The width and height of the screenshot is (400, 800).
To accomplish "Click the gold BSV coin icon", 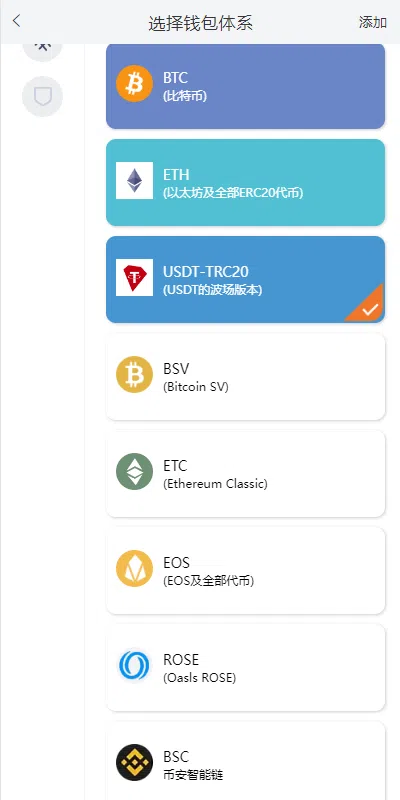I will pos(134,374).
